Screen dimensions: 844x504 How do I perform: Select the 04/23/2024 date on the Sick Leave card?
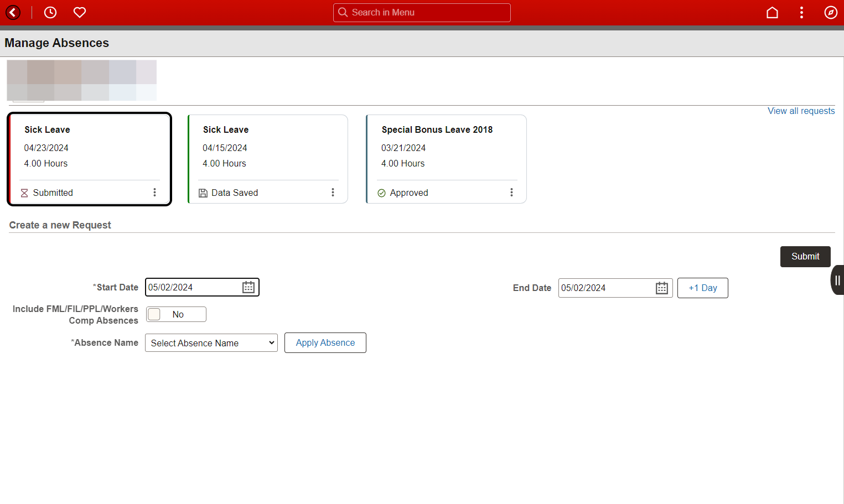tap(46, 148)
